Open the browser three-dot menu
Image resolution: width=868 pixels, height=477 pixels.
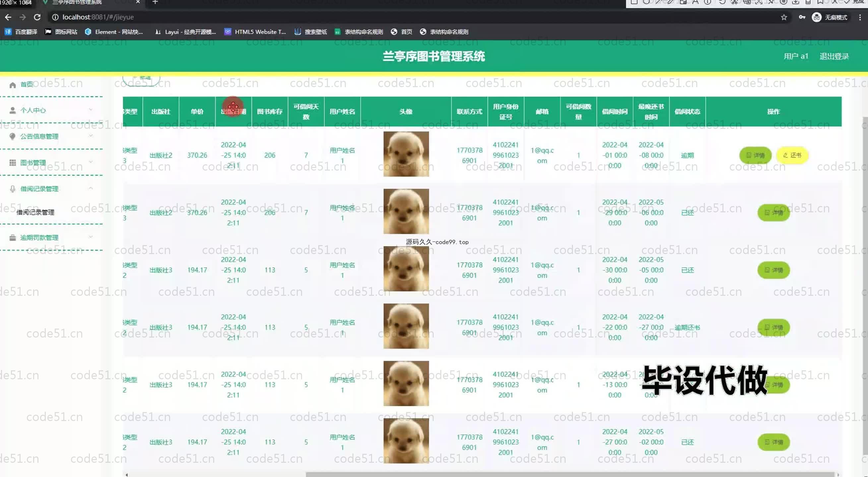click(860, 17)
